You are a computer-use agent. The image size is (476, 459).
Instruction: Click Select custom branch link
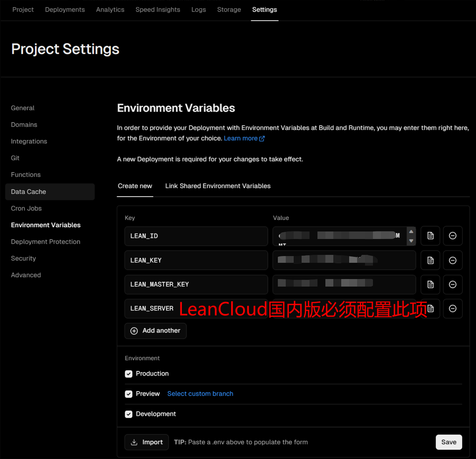click(200, 394)
